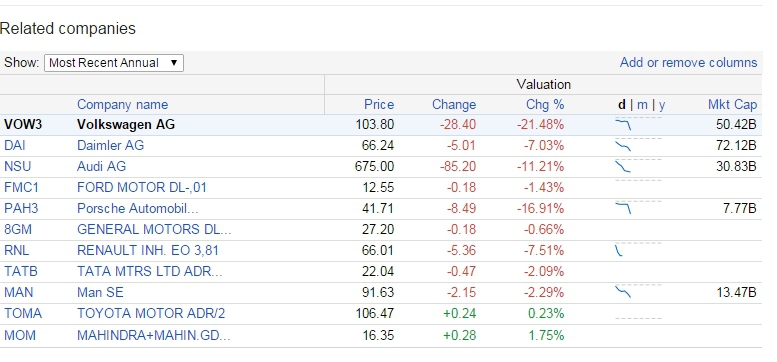
Task: Sort table by Change column
Action: (454, 104)
